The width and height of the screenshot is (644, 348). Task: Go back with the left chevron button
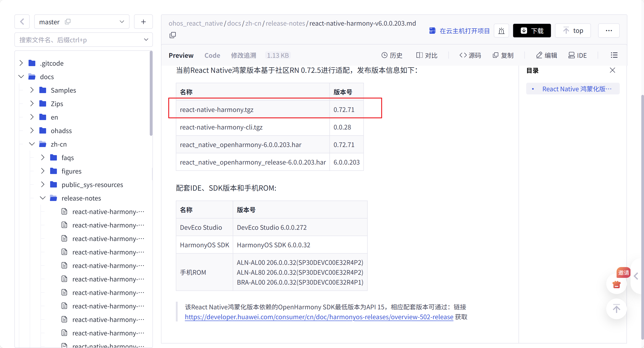click(22, 22)
